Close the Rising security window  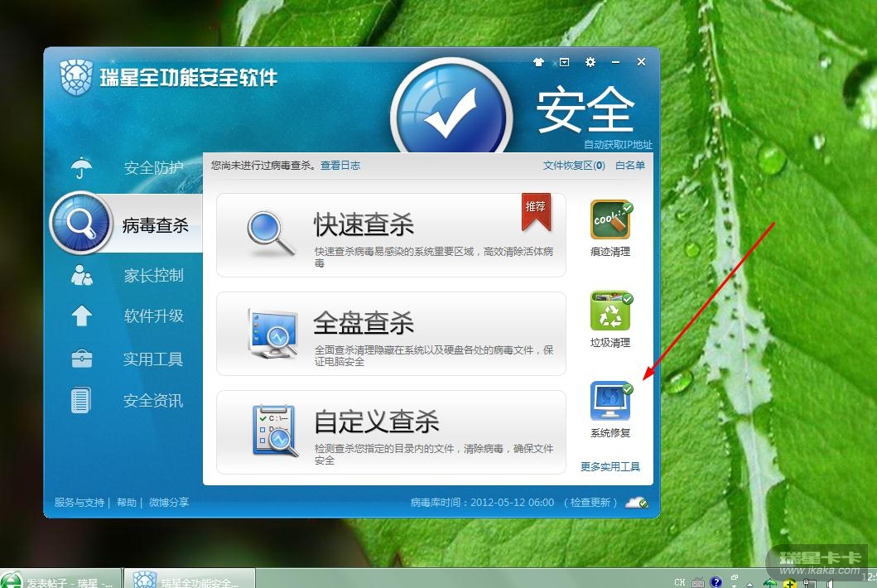642,62
